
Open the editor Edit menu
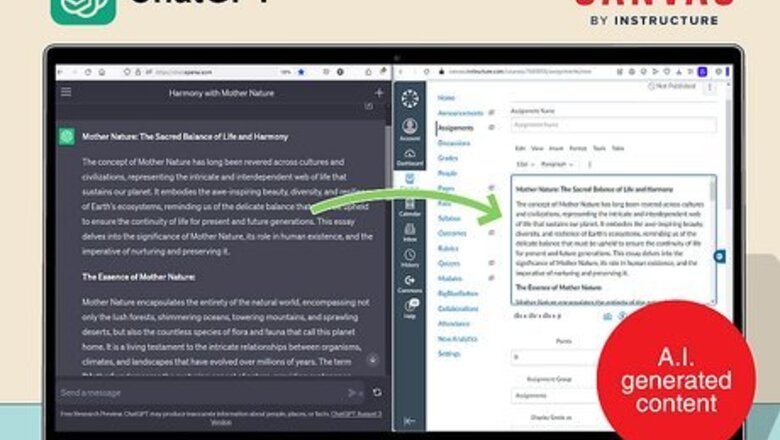[x=520, y=148]
